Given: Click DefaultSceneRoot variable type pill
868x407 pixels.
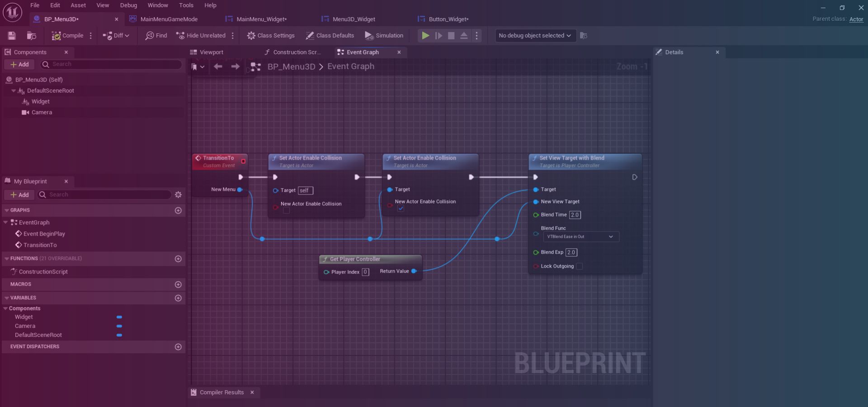Looking at the screenshot, I should pyautogui.click(x=119, y=335).
